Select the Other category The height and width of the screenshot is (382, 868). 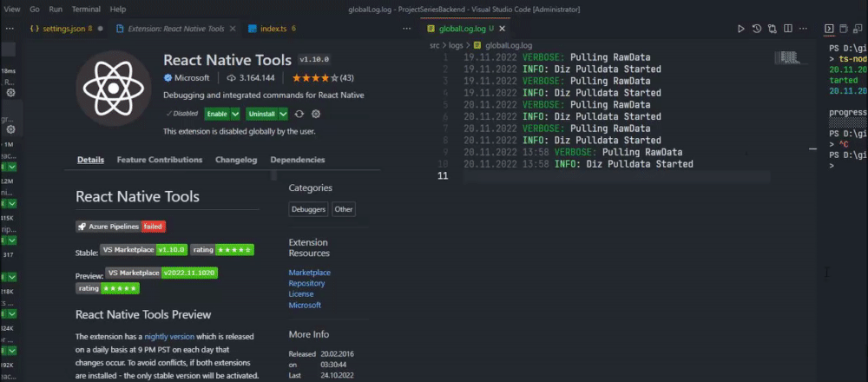344,209
